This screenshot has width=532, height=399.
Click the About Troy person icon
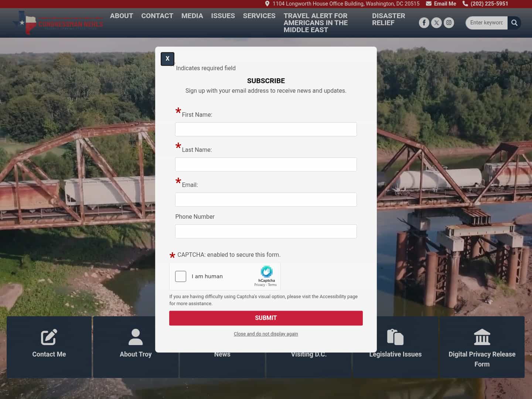pyautogui.click(x=136, y=337)
